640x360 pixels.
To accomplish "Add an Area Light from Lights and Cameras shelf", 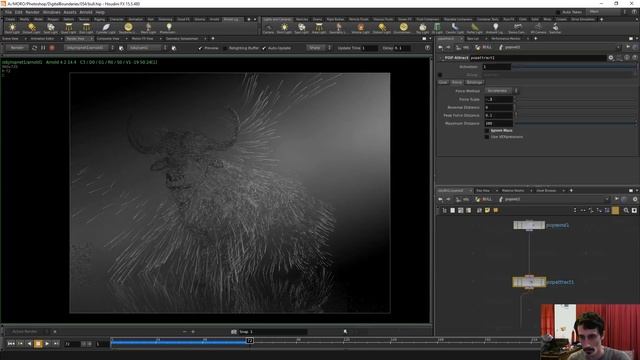I will click(319, 28).
